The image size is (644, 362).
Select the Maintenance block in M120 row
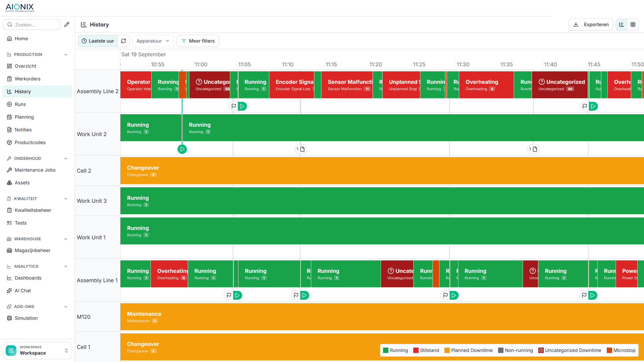point(382,317)
